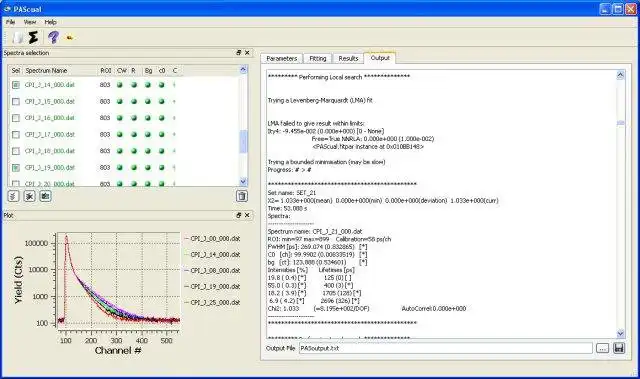Click the CPI_J_14_000.dat spectrum name
Screen dimensions: 640x379
50,85
